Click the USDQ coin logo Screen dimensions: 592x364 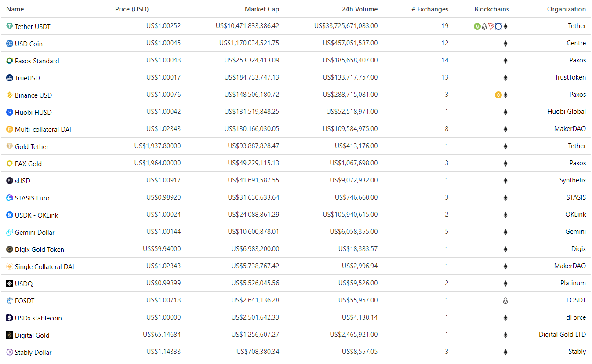10,284
